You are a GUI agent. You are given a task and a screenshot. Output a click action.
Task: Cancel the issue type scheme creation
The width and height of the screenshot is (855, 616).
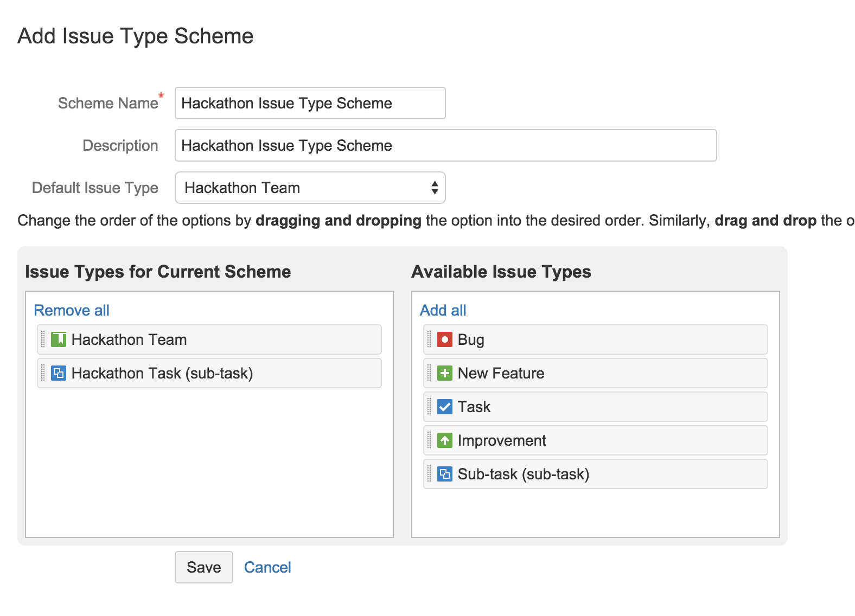point(267,567)
